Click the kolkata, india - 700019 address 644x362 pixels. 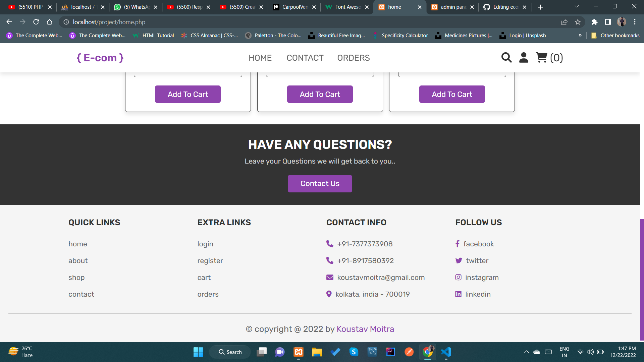(368, 294)
